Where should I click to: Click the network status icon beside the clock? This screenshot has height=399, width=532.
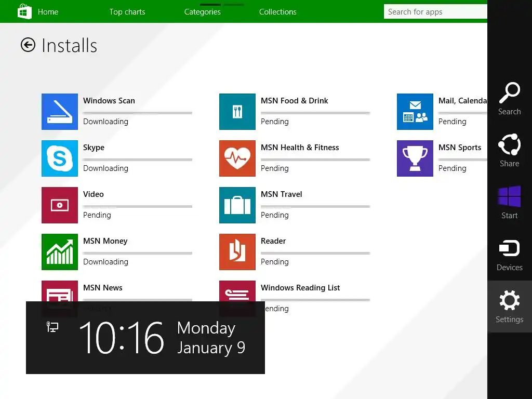pos(52,327)
